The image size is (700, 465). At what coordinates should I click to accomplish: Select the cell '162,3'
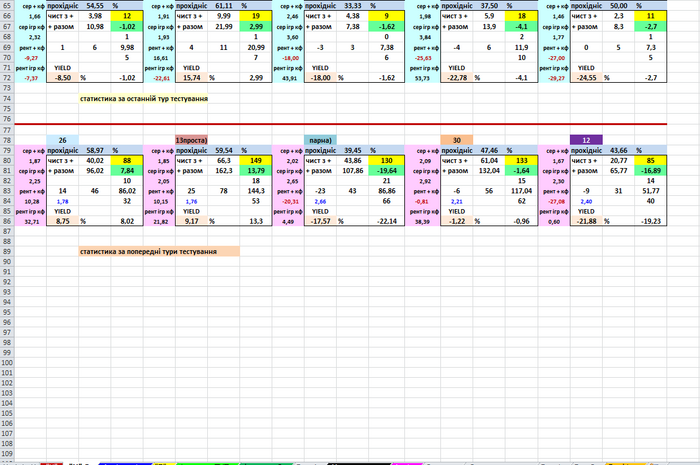pos(223,171)
